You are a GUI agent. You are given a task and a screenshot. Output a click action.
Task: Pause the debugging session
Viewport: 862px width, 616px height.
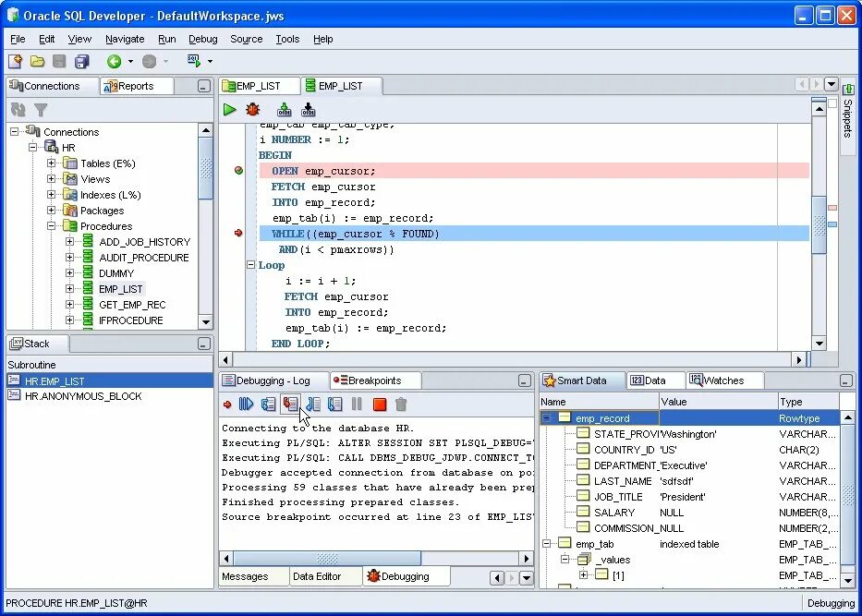(357, 405)
